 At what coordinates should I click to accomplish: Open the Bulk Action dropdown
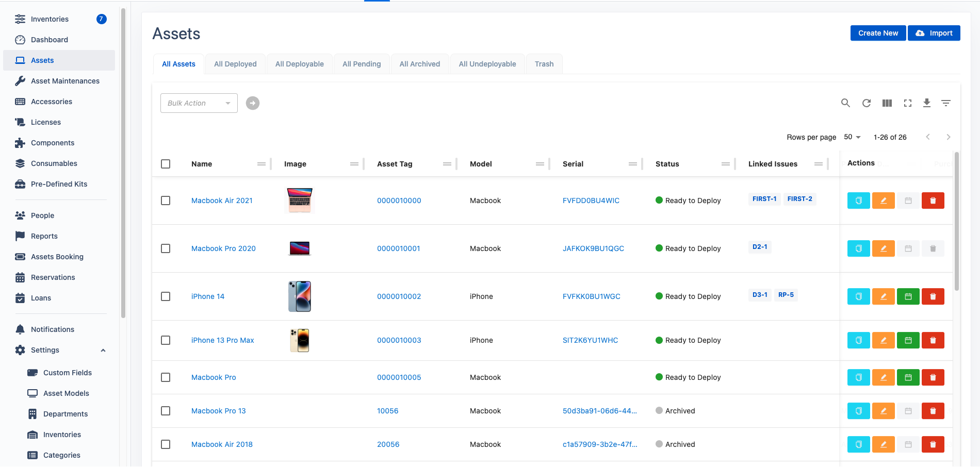(x=199, y=103)
